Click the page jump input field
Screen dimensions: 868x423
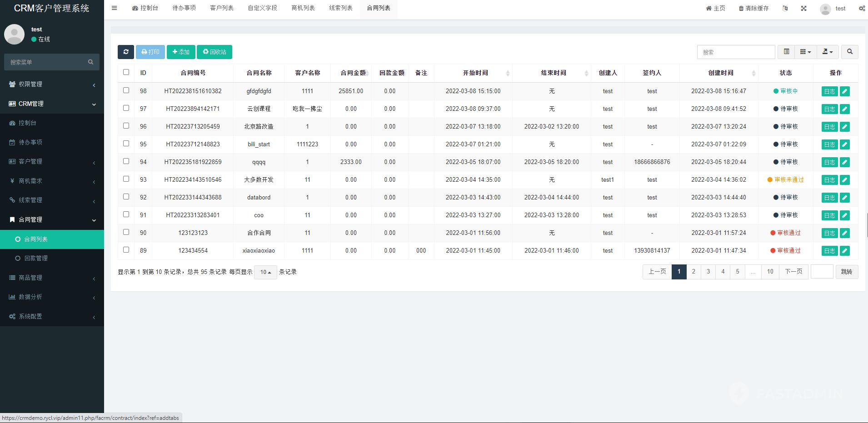(x=822, y=271)
